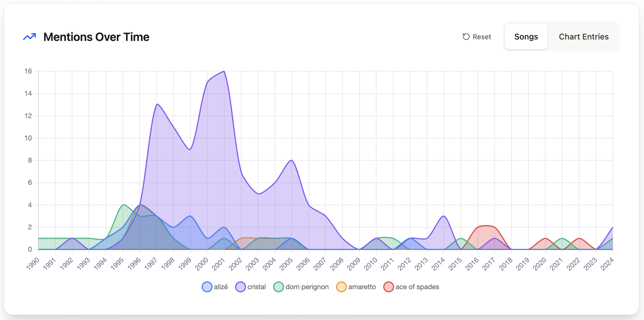Click the 2005 label on the x-axis

(286, 264)
